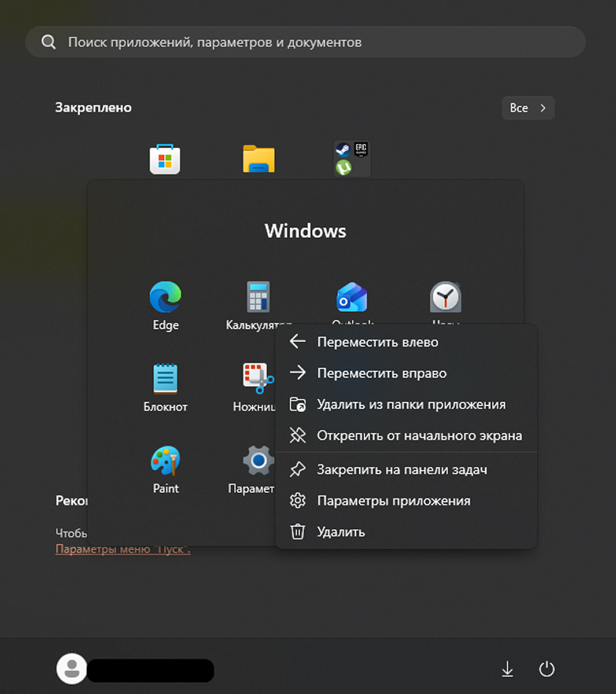
Task: Launch the Paint app
Action: (x=166, y=461)
